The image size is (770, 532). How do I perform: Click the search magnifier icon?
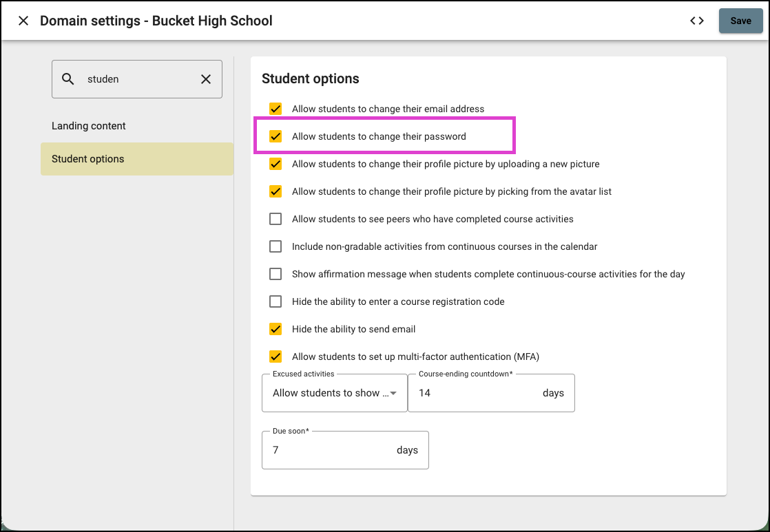(67, 79)
